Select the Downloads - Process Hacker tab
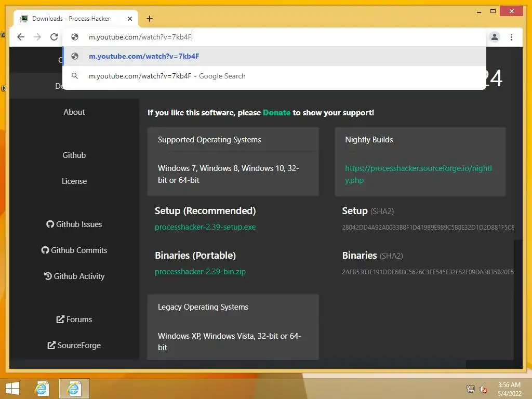This screenshot has height=399, width=532. 76,19
